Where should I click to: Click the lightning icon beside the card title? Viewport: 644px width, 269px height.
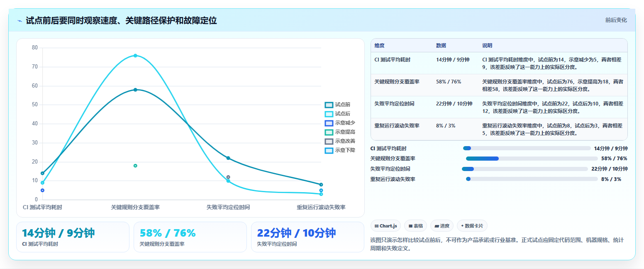pyautogui.click(x=20, y=21)
